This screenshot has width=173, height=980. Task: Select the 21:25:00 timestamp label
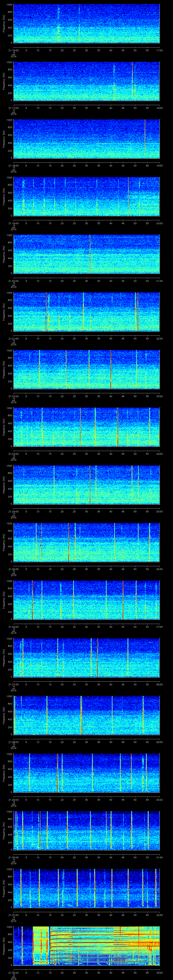click(13, 569)
